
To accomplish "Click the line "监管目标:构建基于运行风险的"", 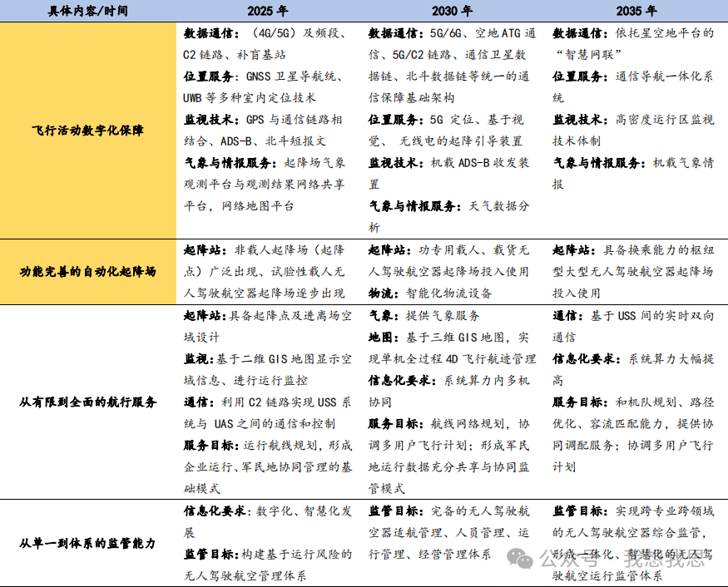I will [268, 554].
